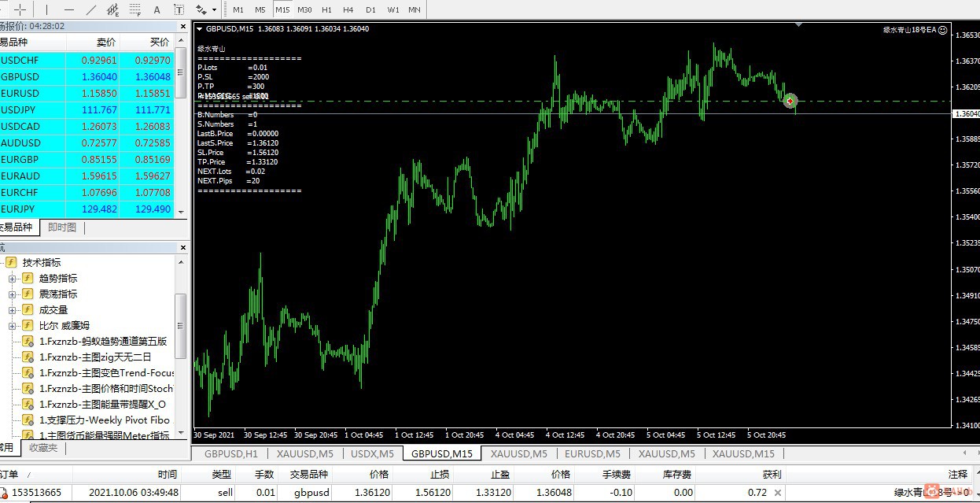Select the equidistant channel tool
This screenshot has width=980, height=503.
(113, 9)
